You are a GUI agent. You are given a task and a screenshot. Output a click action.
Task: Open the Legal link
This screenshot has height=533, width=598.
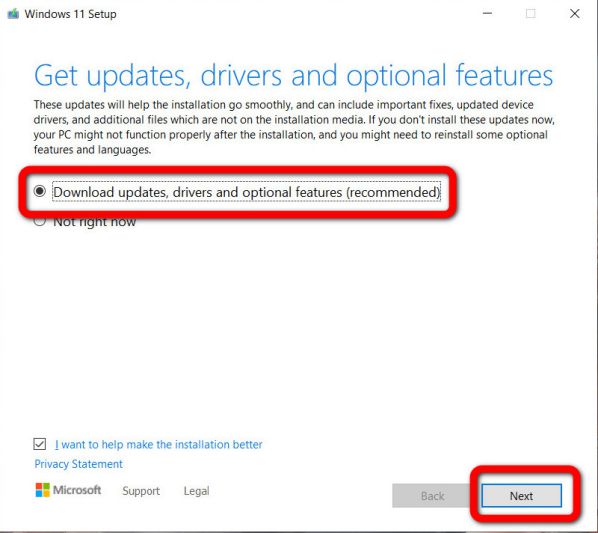click(196, 491)
